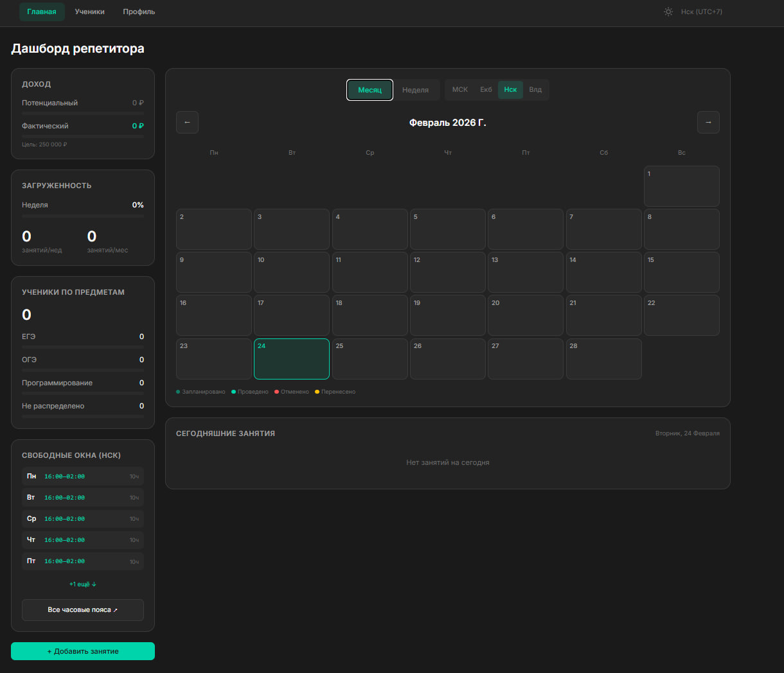Go to next month with right arrow

point(708,122)
